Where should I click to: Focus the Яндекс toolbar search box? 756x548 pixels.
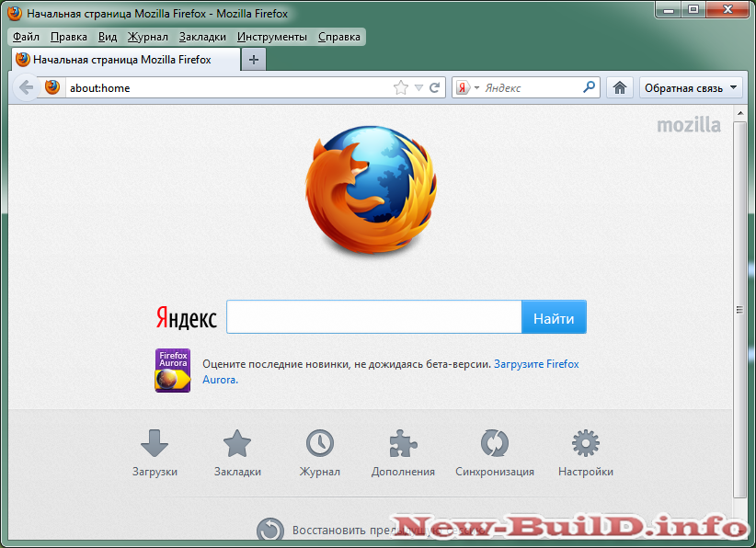click(531, 87)
